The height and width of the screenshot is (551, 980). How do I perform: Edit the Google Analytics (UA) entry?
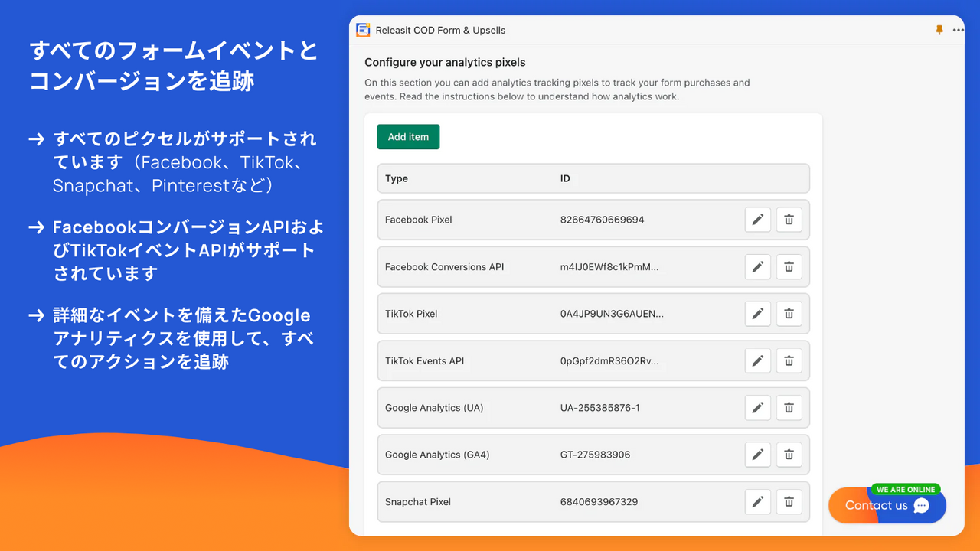click(758, 408)
